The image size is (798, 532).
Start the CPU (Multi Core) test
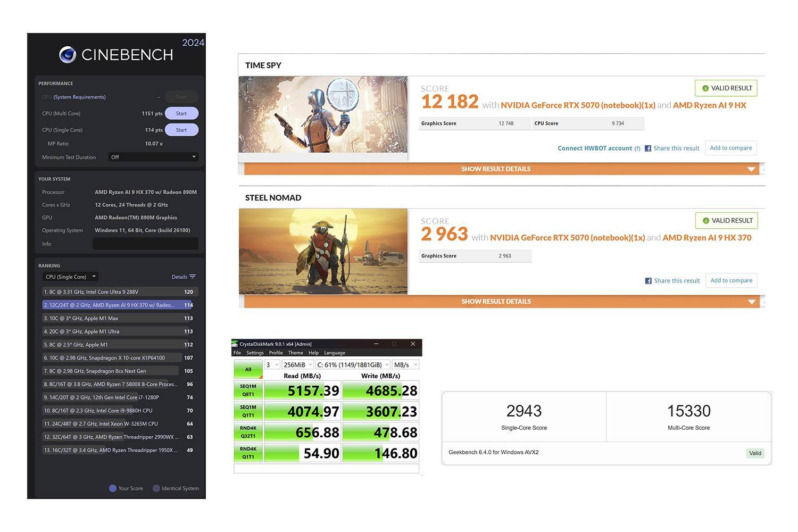tap(181, 113)
